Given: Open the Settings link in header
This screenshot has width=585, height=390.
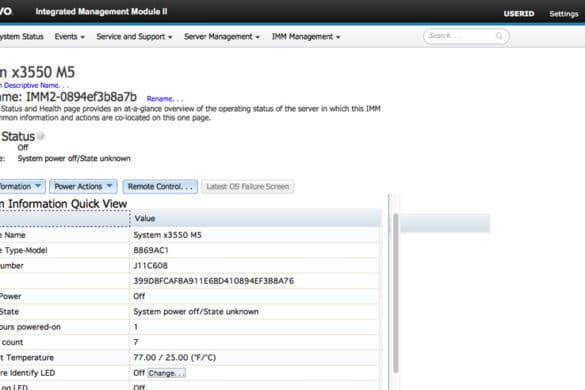Looking at the screenshot, I should 564,14.
